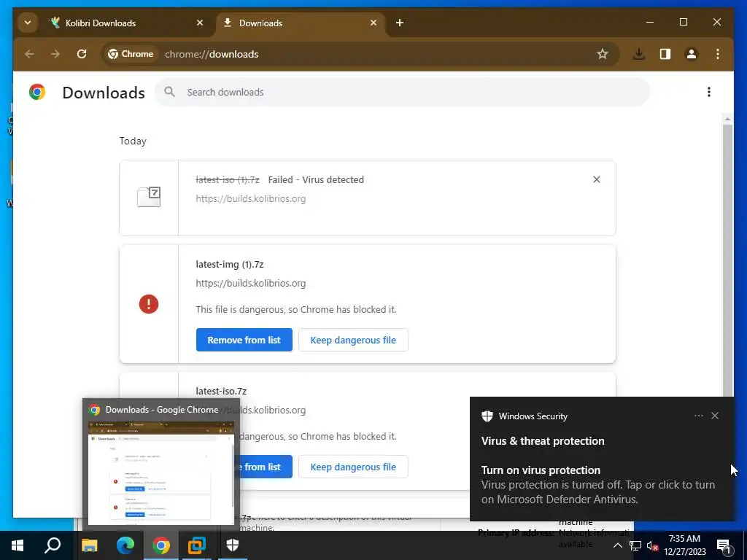Click the latest-iso (1).7z builds.kolibrios.org URL
The width and height of the screenshot is (747, 560).
(251, 198)
